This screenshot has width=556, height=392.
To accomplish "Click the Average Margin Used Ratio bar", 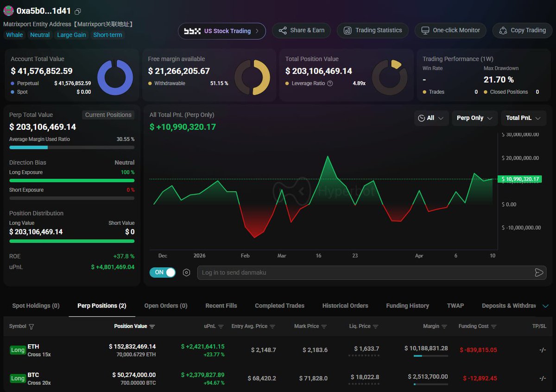I will click(72, 147).
